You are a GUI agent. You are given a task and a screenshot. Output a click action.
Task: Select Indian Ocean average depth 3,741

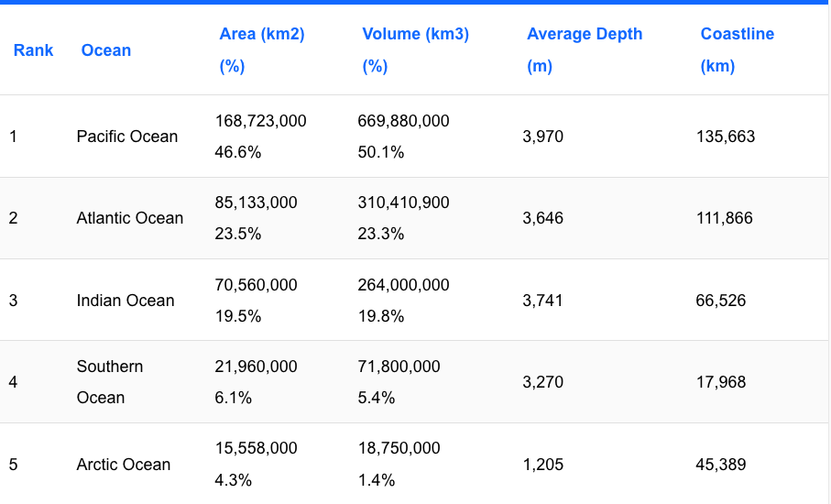pos(543,301)
